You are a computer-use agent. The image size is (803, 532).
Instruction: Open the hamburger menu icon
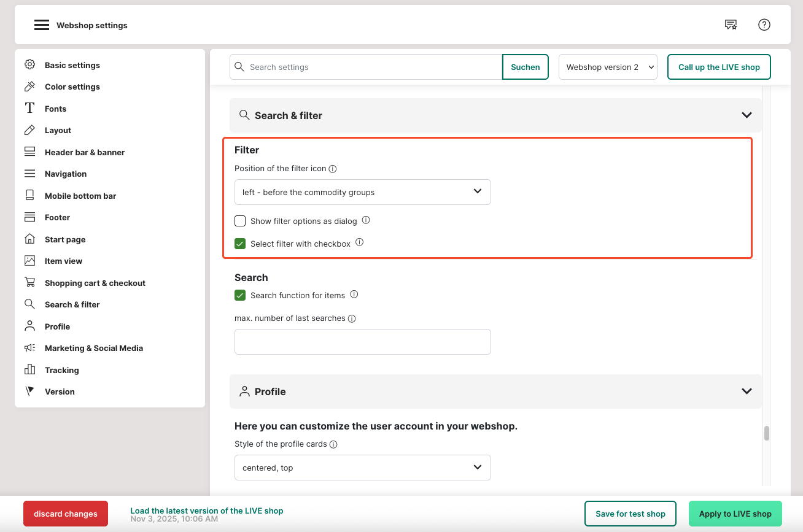(41, 25)
